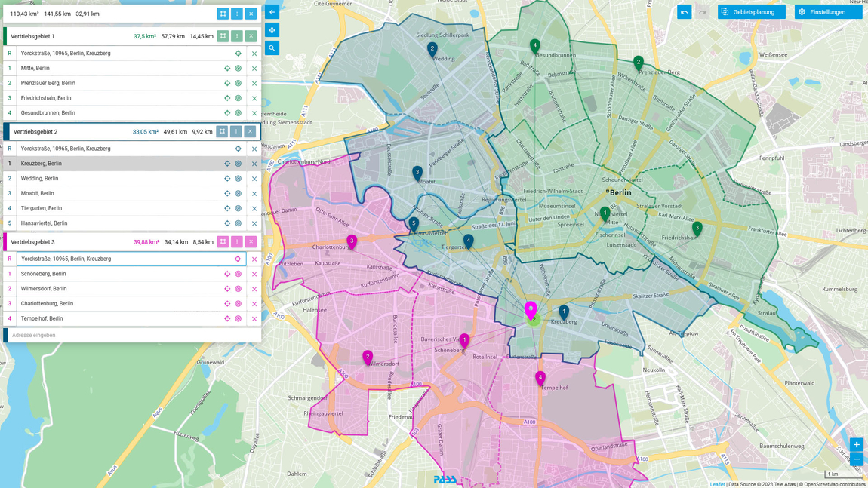Zoom in on the map with the plus button
This screenshot has height=488, width=868.
point(856,445)
